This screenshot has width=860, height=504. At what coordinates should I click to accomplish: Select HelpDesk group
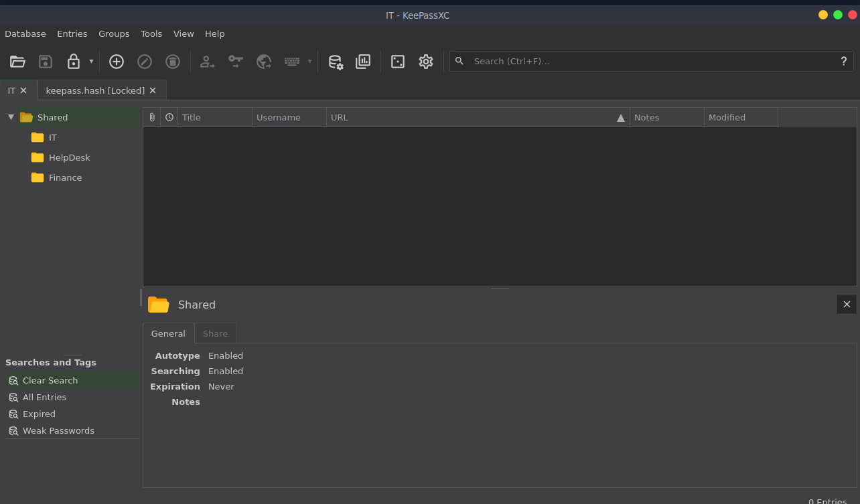70,157
